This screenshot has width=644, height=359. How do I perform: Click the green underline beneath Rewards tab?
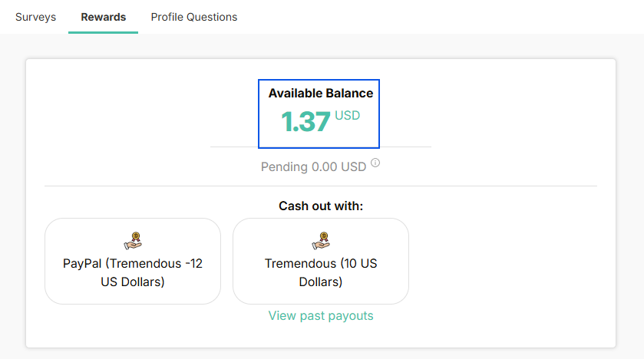pyautogui.click(x=104, y=32)
